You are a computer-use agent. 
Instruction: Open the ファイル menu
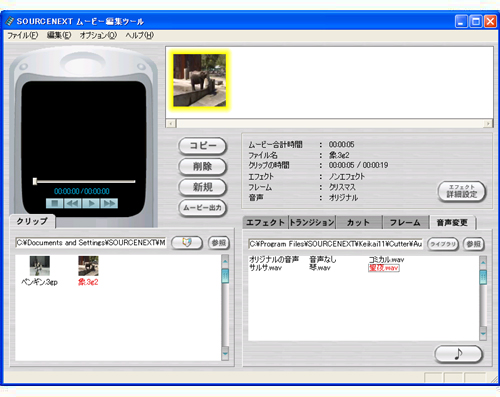pyautogui.click(x=23, y=35)
